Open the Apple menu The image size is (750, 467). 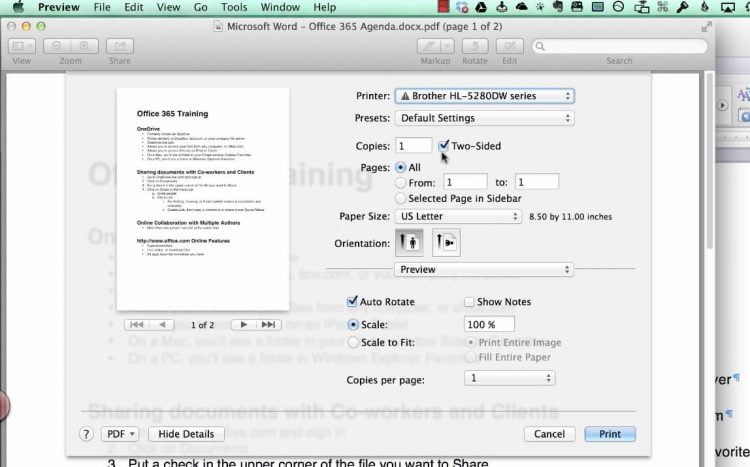coord(18,7)
